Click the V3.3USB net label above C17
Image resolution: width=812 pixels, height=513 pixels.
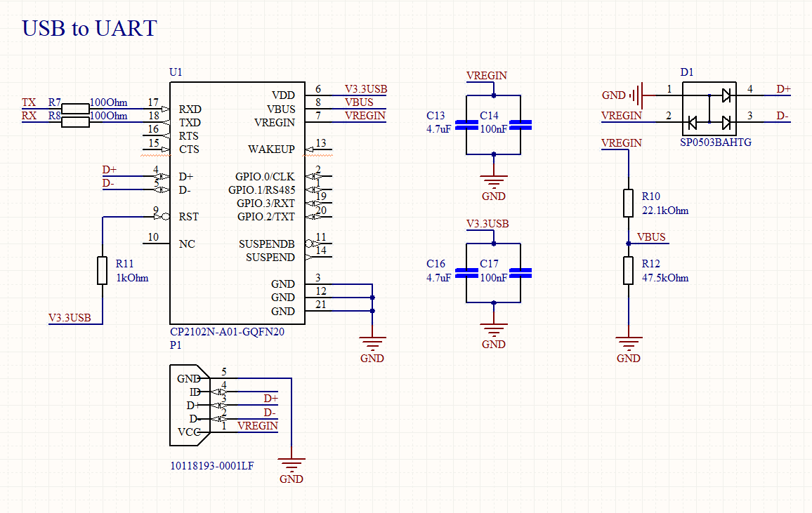[x=487, y=224]
